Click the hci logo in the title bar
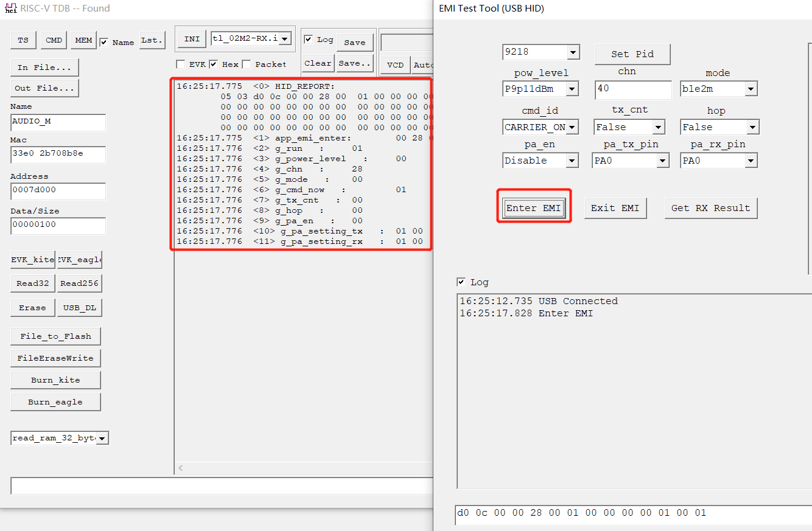Viewport: 812px width, 531px height. pyautogui.click(x=10, y=8)
